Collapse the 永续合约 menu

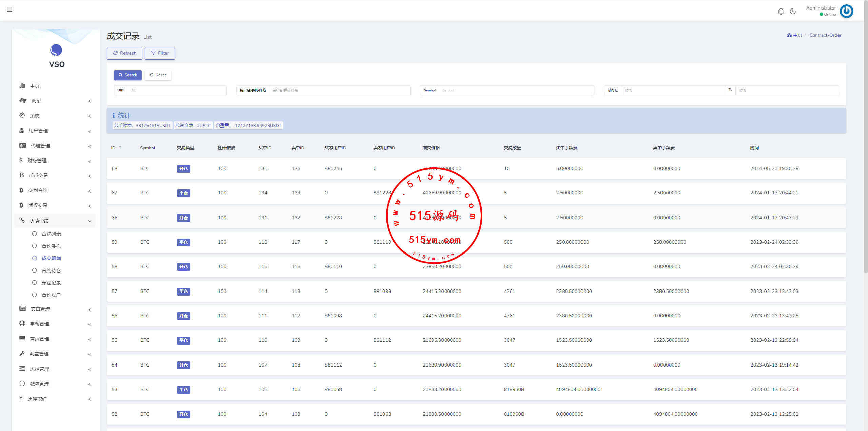(x=90, y=221)
